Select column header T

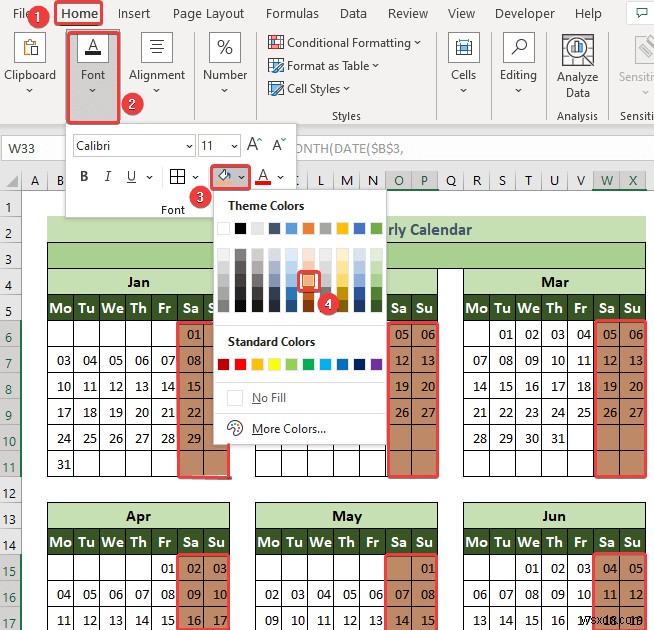(528, 181)
